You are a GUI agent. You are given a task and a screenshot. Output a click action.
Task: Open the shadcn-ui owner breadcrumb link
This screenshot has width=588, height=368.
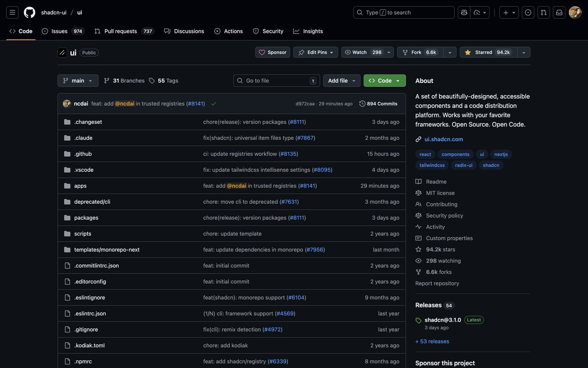click(54, 12)
